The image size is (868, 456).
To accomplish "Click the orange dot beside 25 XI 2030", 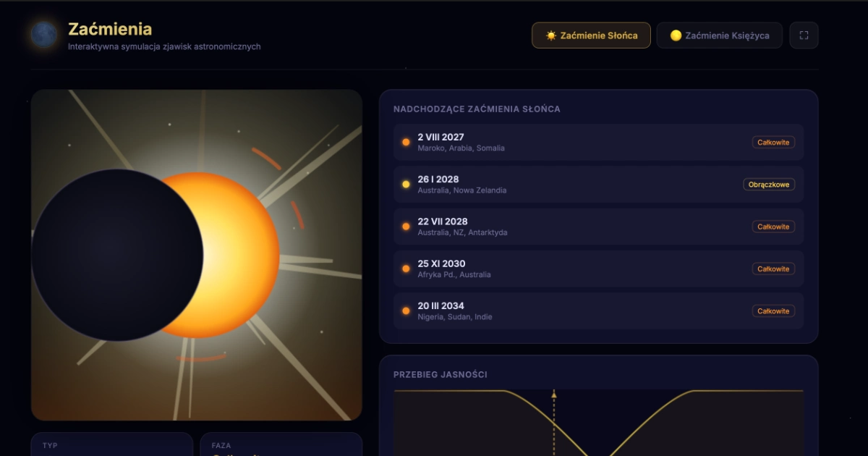I will (406, 269).
